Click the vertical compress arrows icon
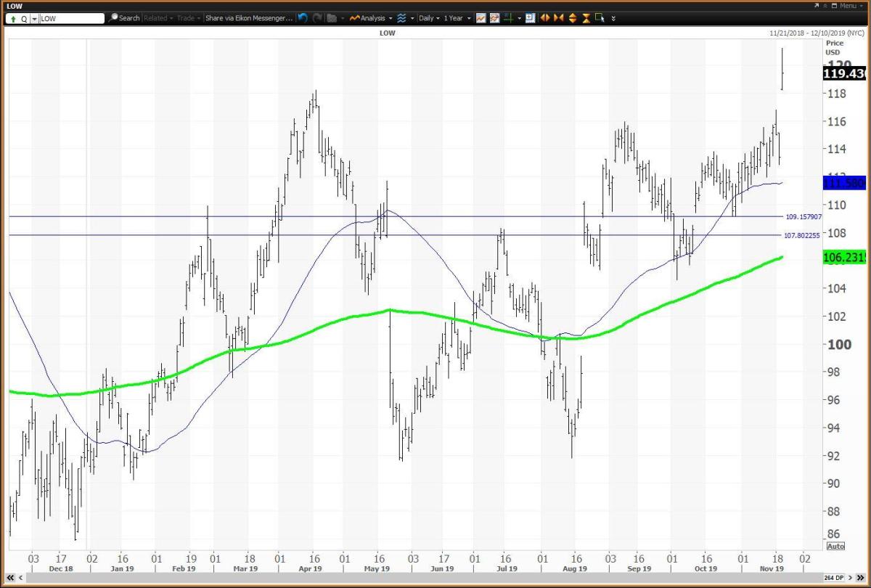The height and width of the screenshot is (588, 871). tap(586, 18)
